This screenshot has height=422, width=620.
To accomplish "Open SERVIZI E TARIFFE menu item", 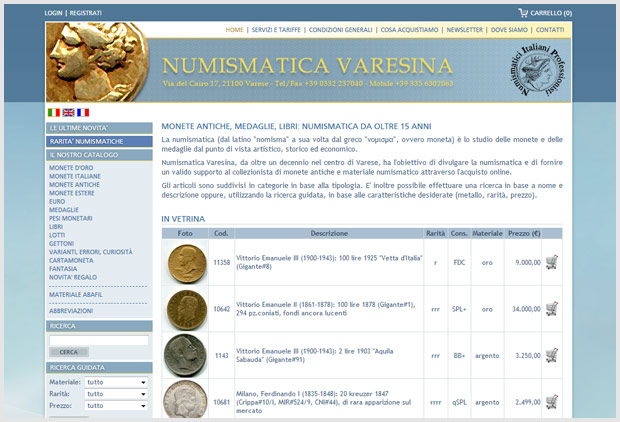I will [x=276, y=30].
